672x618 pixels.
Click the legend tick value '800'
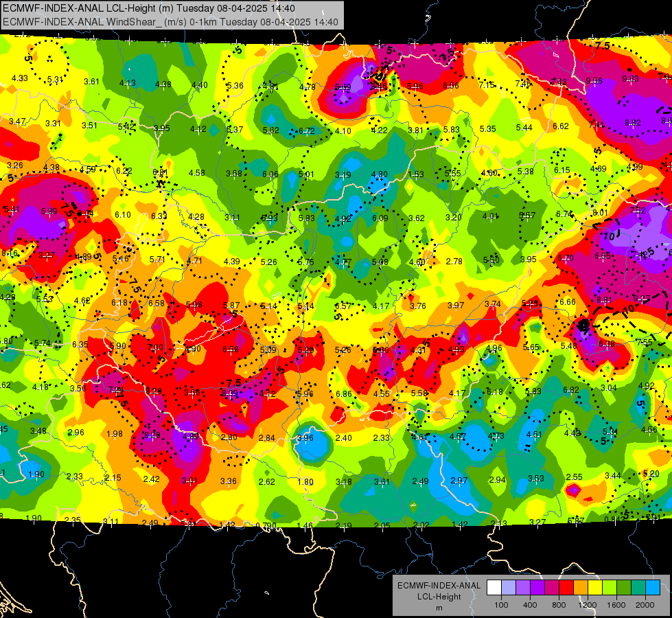coord(559,605)
